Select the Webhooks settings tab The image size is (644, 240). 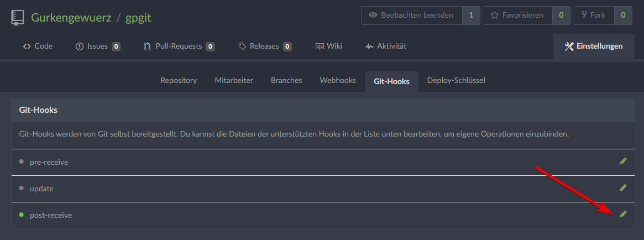tap(338, 81)
